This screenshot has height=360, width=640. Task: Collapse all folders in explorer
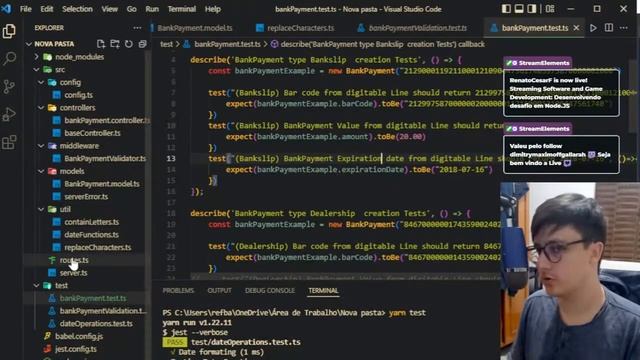tap(142, 44)
